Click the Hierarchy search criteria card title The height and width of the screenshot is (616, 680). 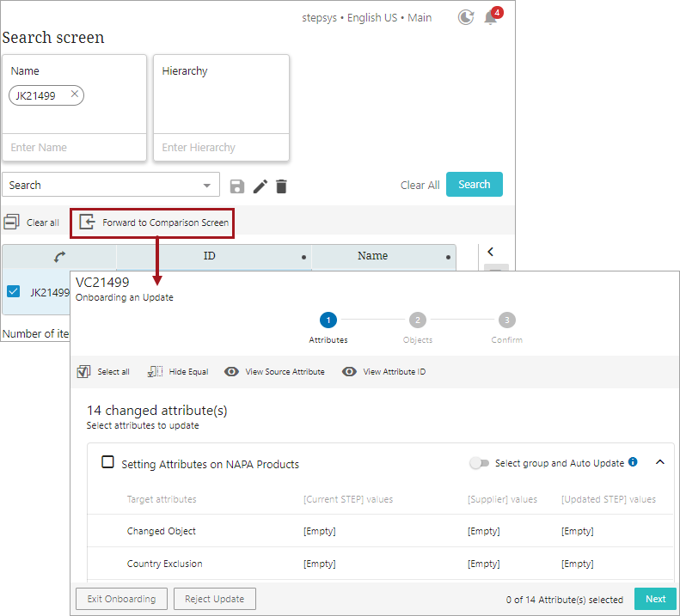[x=185, y=70]
